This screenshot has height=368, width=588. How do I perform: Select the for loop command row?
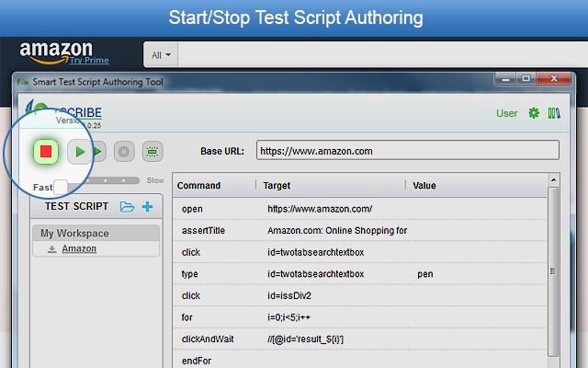coord(360,317)
